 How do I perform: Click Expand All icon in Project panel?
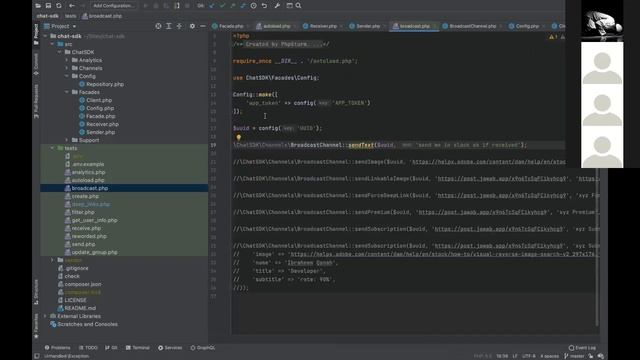click(169, 26)
